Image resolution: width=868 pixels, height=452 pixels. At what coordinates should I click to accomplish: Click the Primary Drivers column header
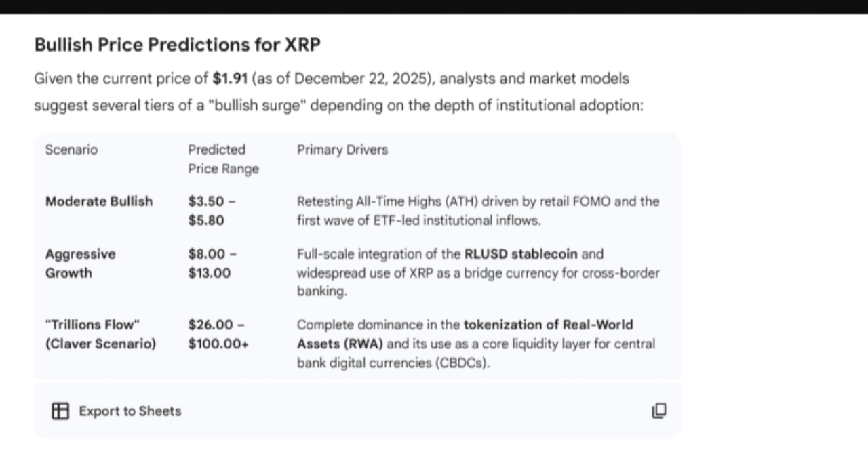[x=342, y=150]
